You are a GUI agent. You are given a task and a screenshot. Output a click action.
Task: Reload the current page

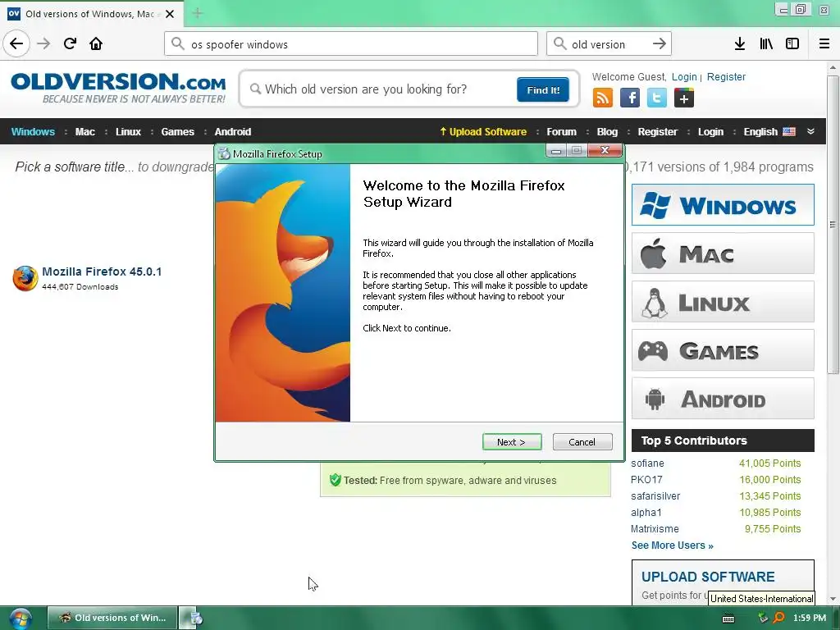click(x=70, y=43)
